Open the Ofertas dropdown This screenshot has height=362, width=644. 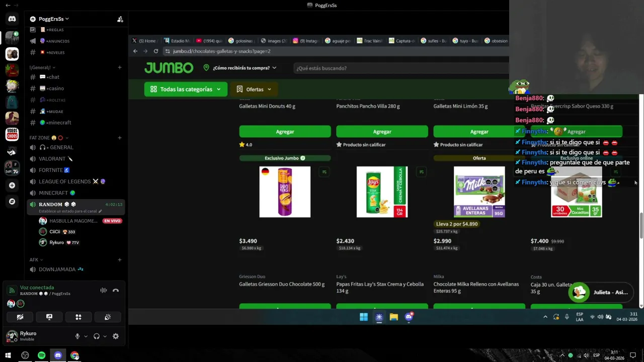(x=254, y=89)
